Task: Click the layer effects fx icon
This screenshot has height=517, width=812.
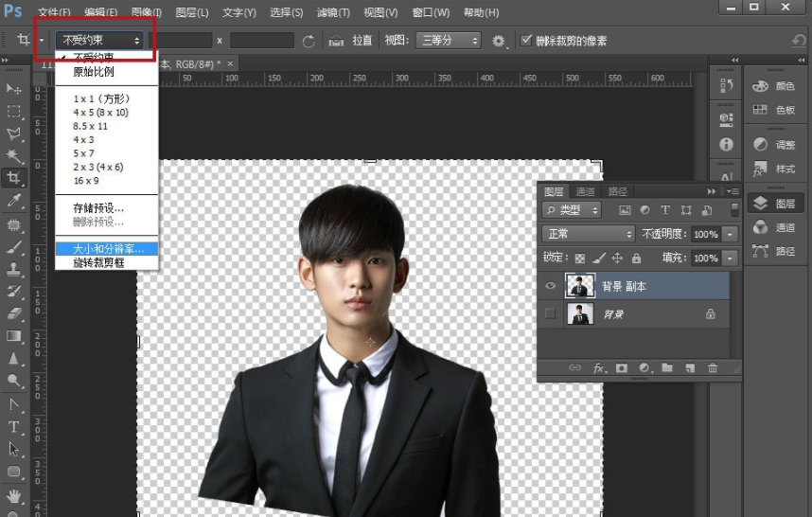Action: click(x=599, y=367)
